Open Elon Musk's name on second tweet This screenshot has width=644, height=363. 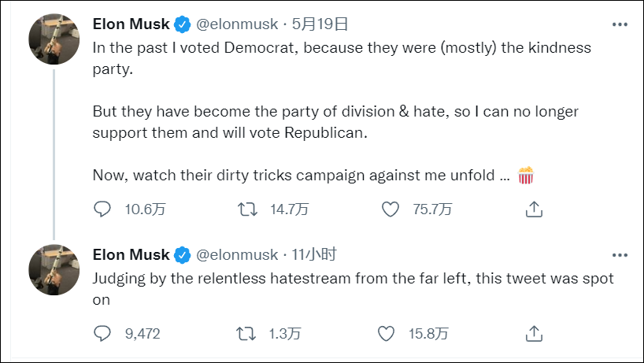coord(131,254)
